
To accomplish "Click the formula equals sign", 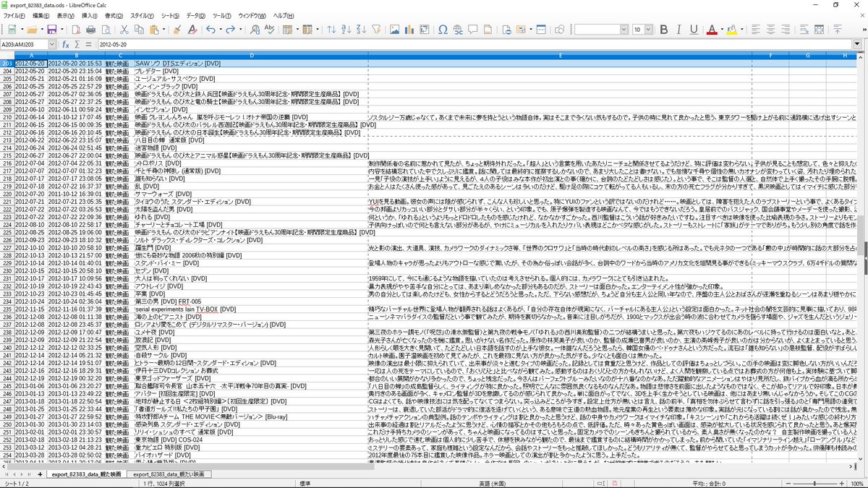I will point(88,44).
